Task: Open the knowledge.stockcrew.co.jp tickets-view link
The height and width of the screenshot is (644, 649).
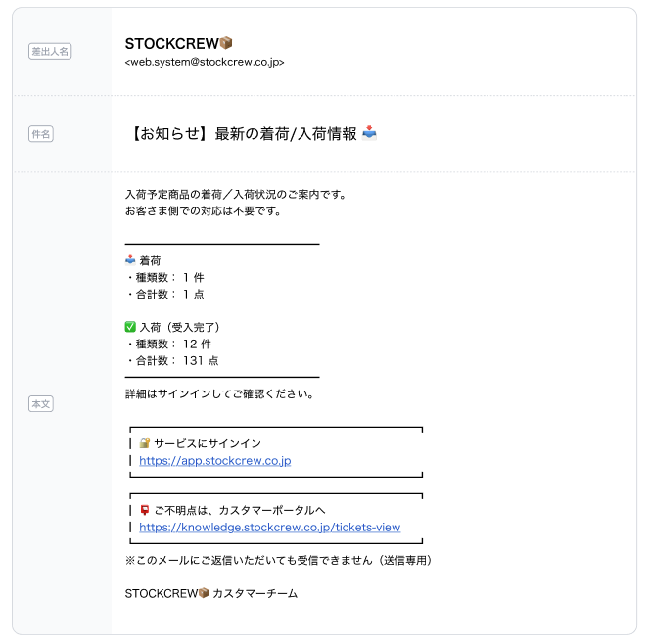Action: coord(269,527)
